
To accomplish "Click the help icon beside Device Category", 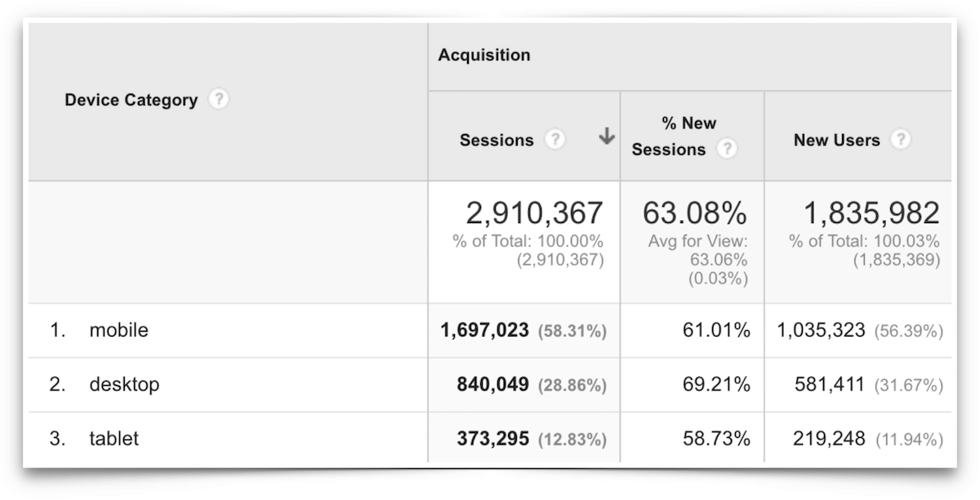I will point(218,100).
